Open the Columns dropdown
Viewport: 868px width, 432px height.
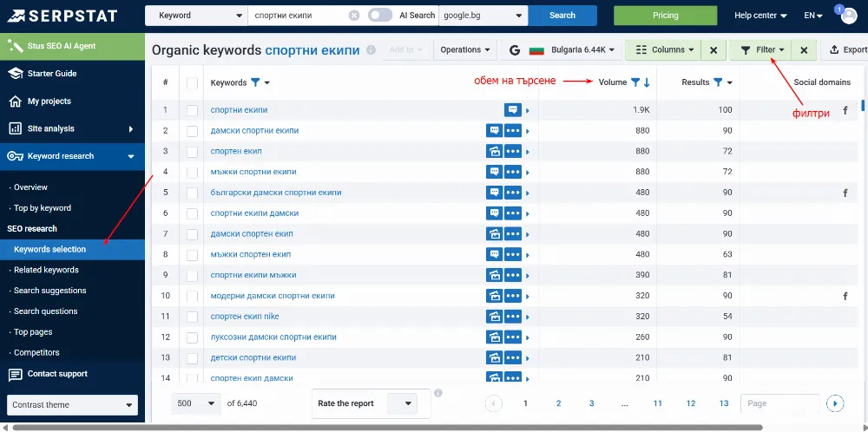663,49
